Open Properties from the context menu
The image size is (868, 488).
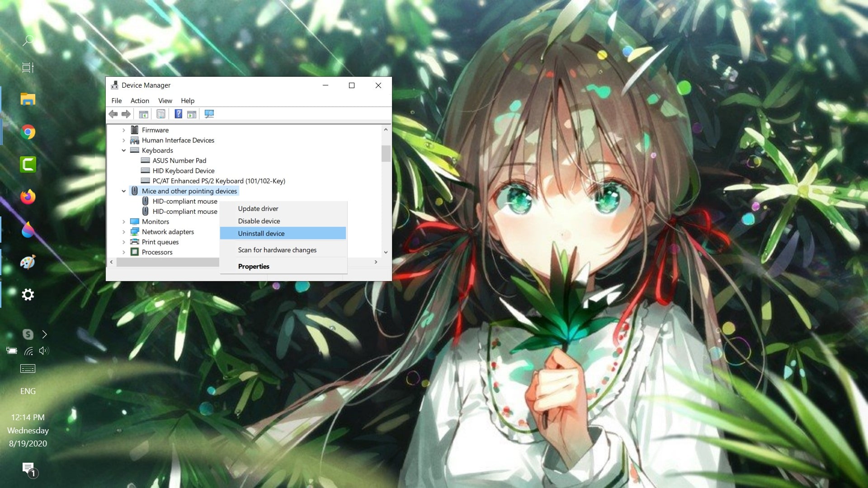point(283,266)
